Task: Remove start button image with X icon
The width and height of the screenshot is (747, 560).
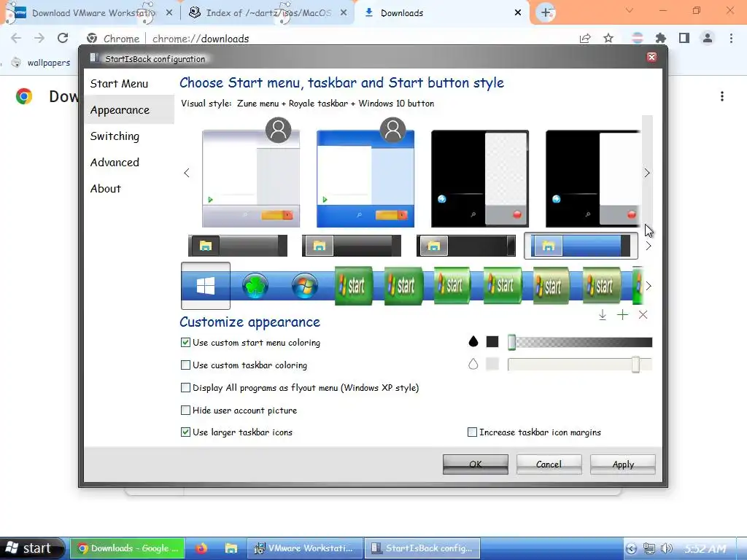Action: click(x=643, y=315)
